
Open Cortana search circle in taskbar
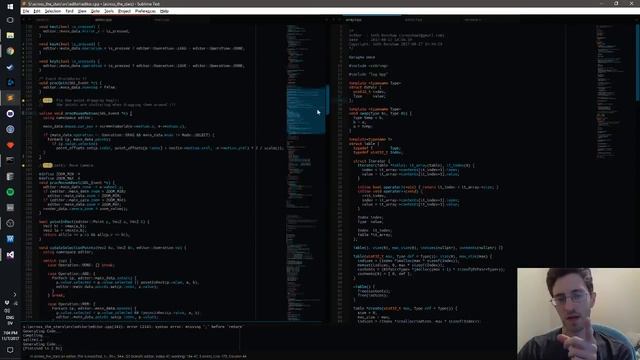(x=10, y=20)
